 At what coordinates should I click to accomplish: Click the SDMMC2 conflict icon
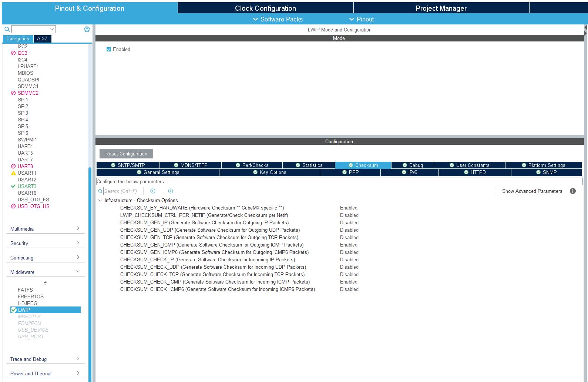(13, 93)
